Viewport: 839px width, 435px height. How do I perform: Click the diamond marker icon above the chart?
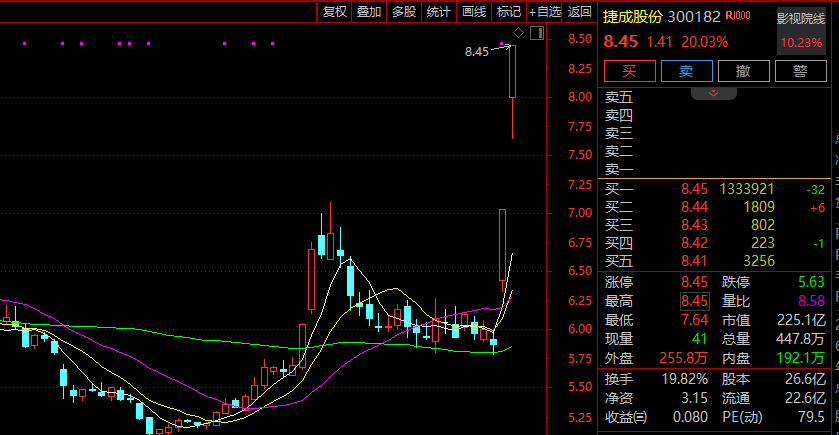point(518,34)
